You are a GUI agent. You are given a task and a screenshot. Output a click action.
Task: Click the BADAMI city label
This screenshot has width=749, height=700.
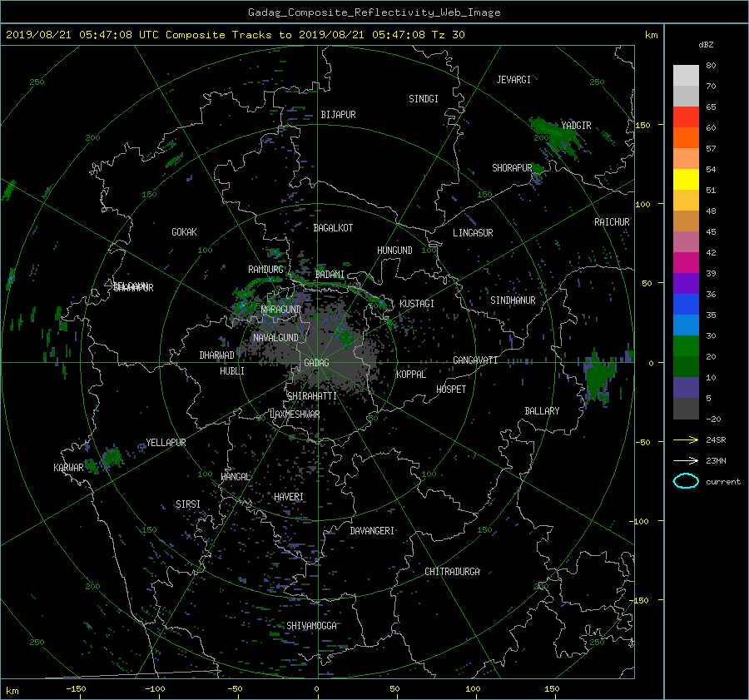point(330,275)
